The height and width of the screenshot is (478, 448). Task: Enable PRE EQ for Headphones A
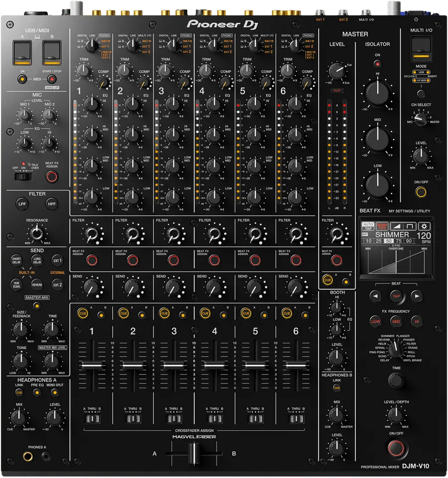click(37, 392)
